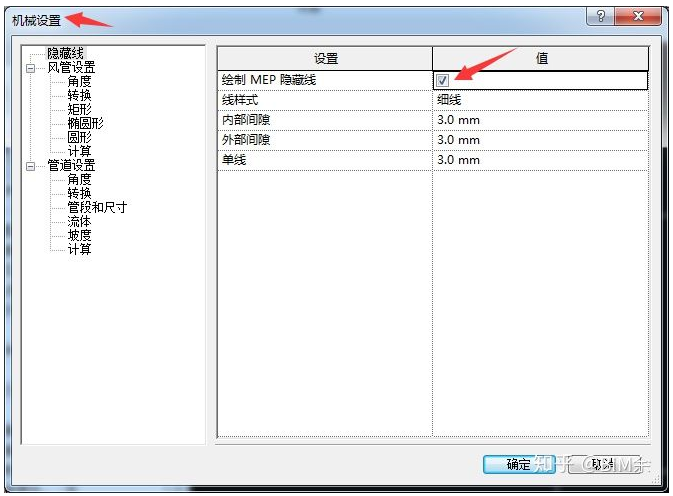Select 角度 under 风管设置
The height and width of the screenshot is (496, 673).
[x=80, y=81]
